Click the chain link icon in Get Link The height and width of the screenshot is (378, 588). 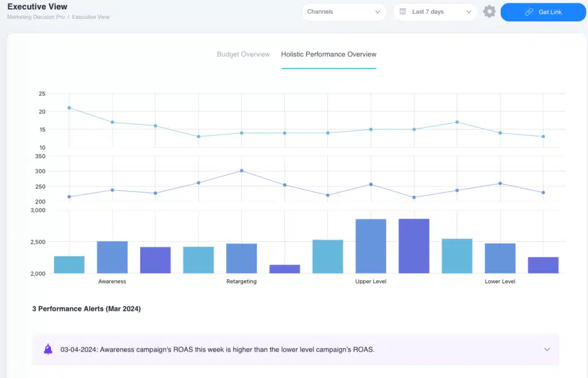tap(529, 12)
